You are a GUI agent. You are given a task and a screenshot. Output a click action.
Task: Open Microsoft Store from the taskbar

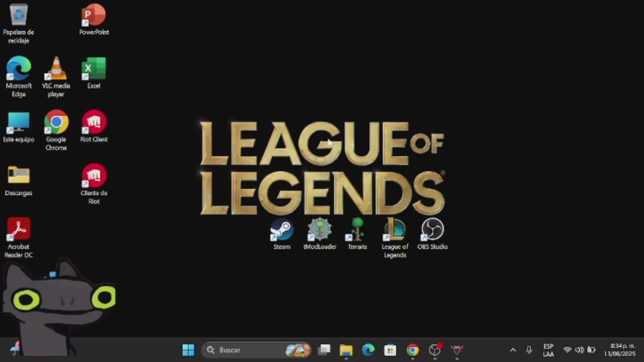390,350
